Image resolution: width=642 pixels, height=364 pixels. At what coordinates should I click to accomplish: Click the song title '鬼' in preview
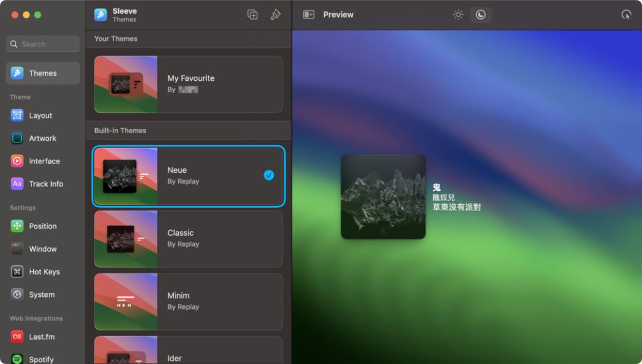coord(437,187)
